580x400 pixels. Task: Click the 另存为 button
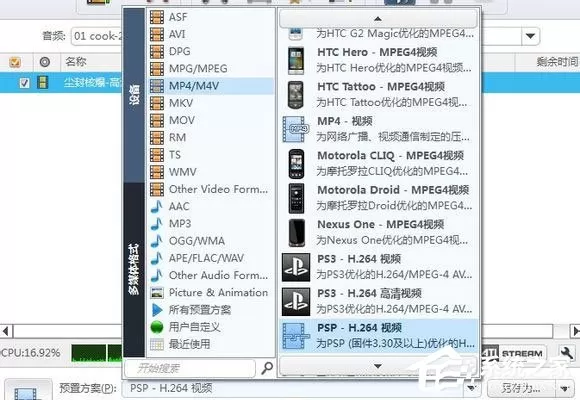click(522, 389)
